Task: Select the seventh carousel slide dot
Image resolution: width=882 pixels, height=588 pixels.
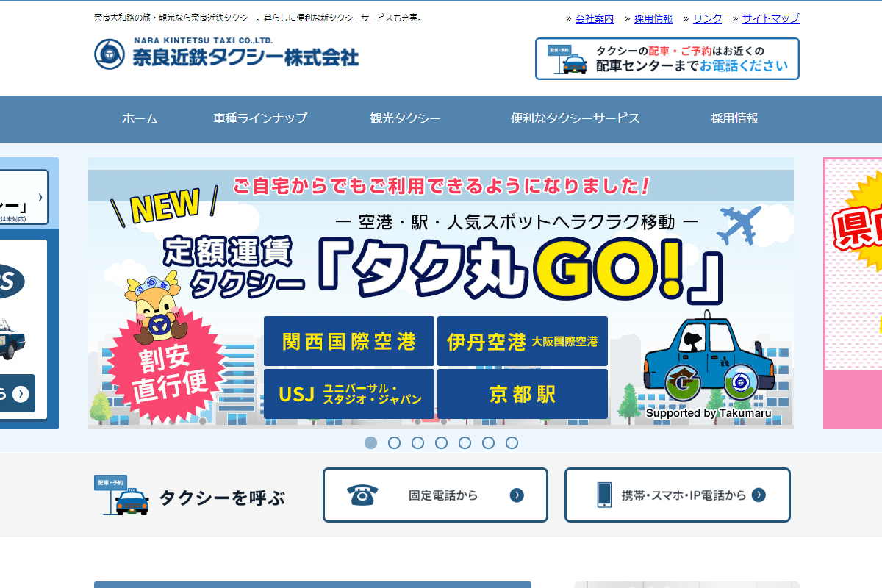Action: (512, 442)
